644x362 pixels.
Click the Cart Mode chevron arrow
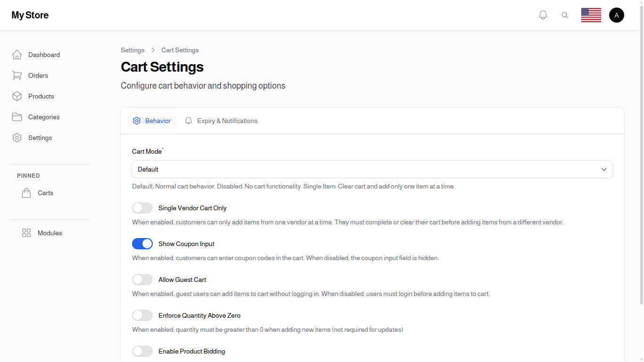(604, 169)
